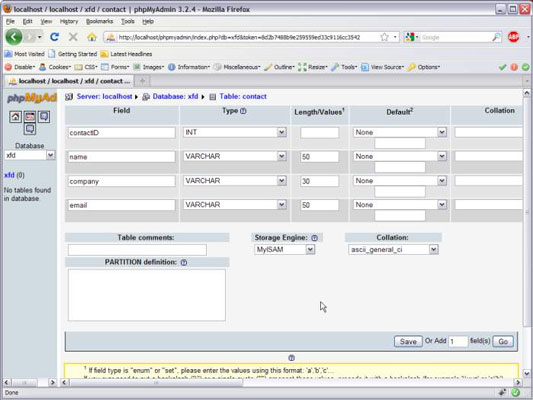Image resolution: width=533 pixels, height=400 pixels.
Task: Open the Storage Engine MyISAM dropdown
Action: coord(285,249)
